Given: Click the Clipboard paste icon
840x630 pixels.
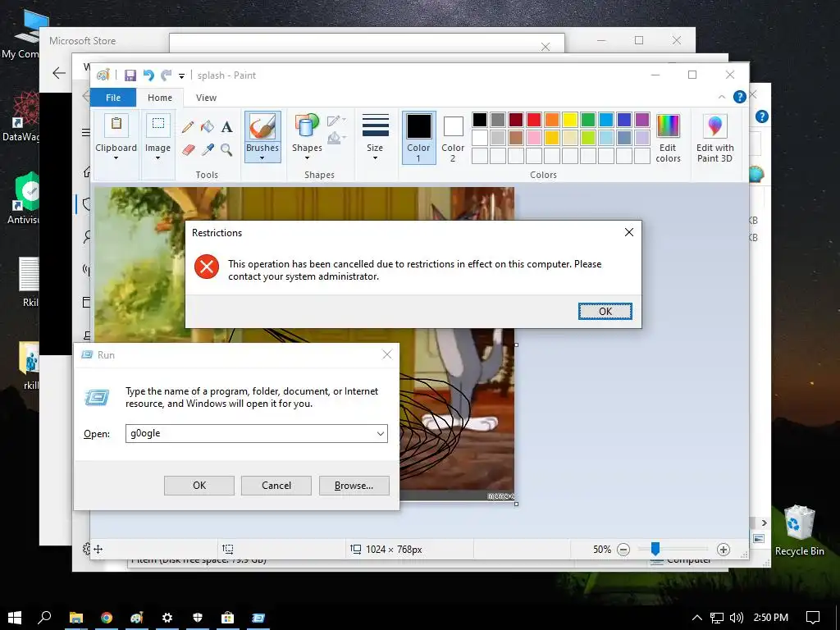Looking at the screenshot, I should click(116, 126).
